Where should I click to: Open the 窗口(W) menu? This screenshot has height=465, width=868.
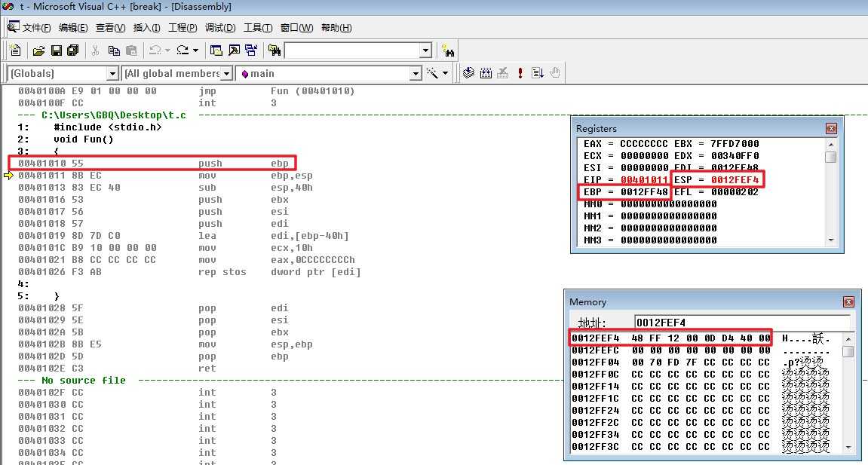(296, 28)
